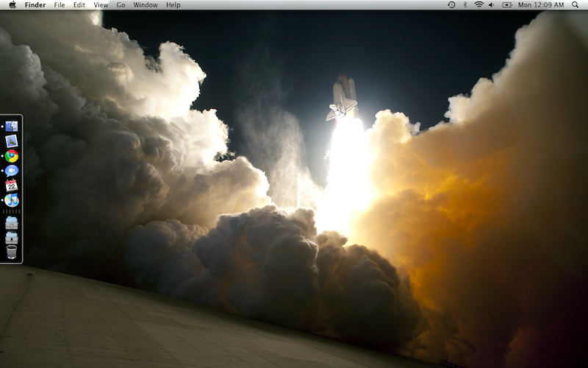Open the Window menu

[x=146, y=5]
